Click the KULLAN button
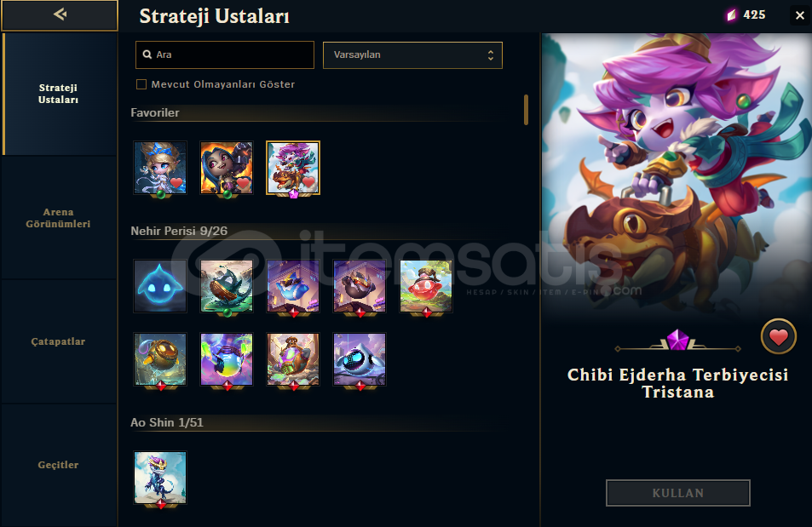812x527 pixels. coord(678,493)
